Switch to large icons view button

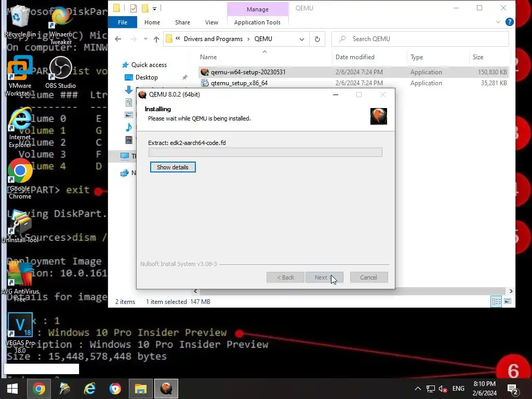point(508,301)
